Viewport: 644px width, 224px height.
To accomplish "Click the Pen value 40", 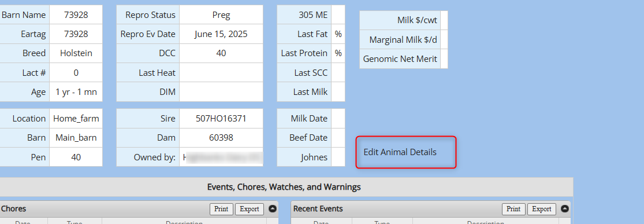I will coord(76,157).
